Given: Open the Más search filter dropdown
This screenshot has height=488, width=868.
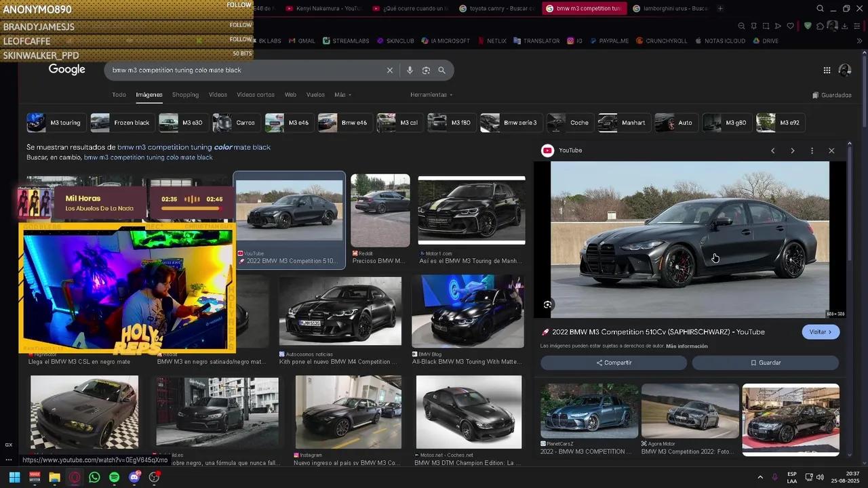Looking at the screenshot, I should click(x=342, y=95).
